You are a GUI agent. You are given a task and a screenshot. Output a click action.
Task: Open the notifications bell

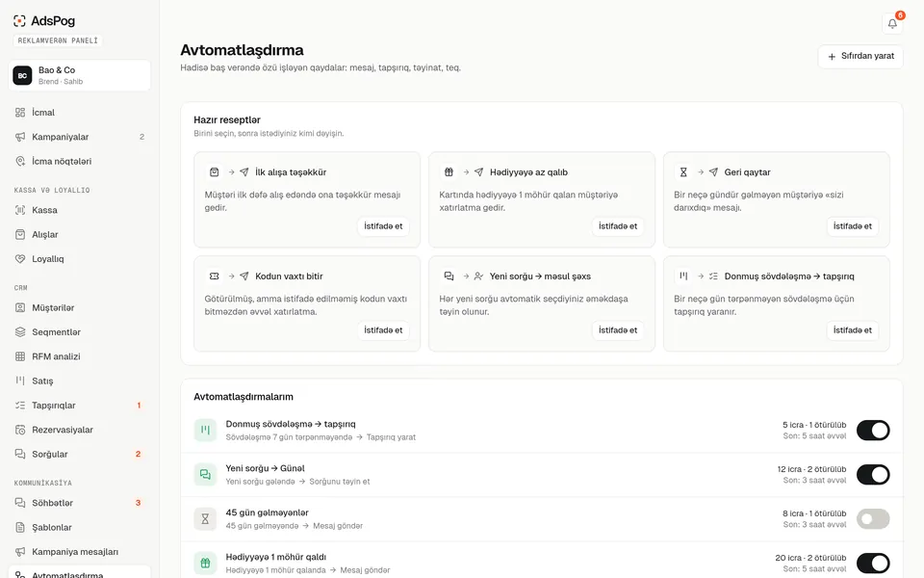click(892, 23)
